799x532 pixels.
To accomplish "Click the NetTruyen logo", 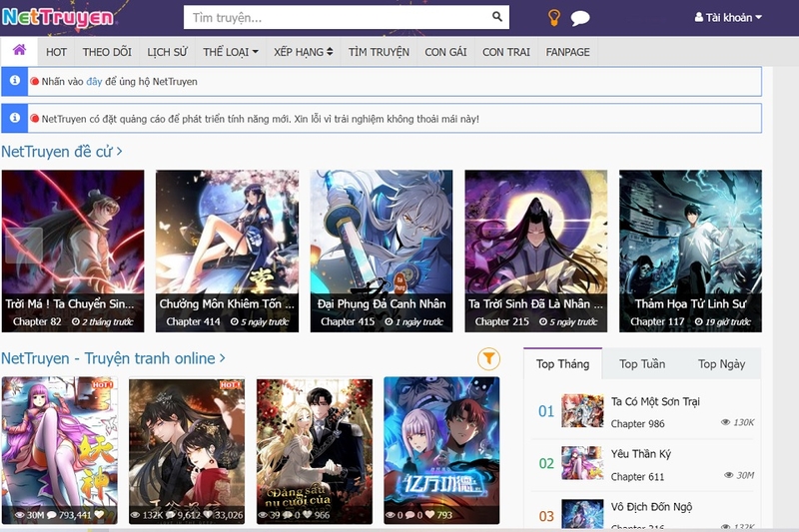I will pyautogui.click(x=57, y=17).
